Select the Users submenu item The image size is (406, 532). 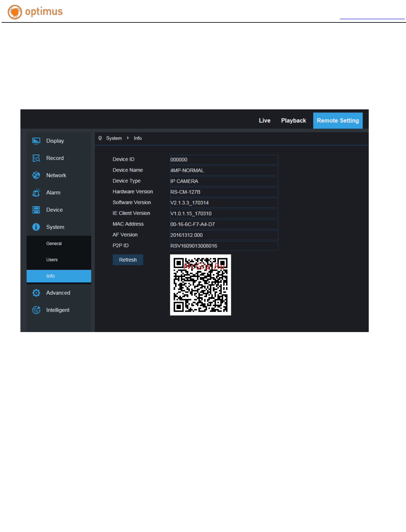[x=59, y=260]
